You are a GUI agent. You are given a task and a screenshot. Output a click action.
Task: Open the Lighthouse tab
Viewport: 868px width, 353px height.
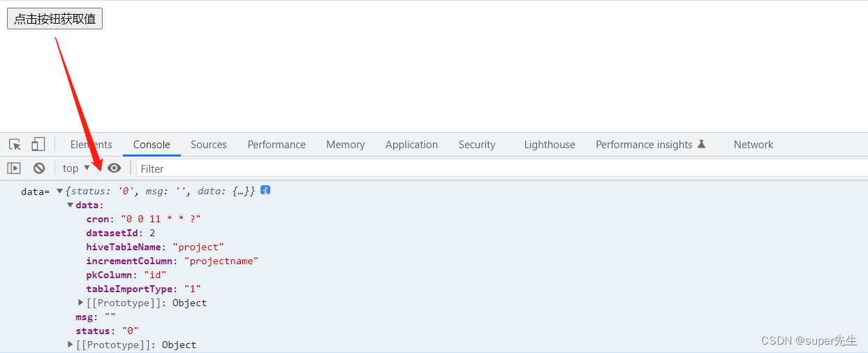(x=550, y=145)
